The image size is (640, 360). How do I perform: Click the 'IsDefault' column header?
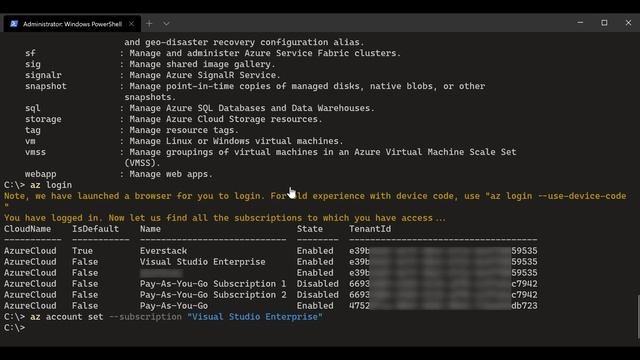(x=96, y=229)
